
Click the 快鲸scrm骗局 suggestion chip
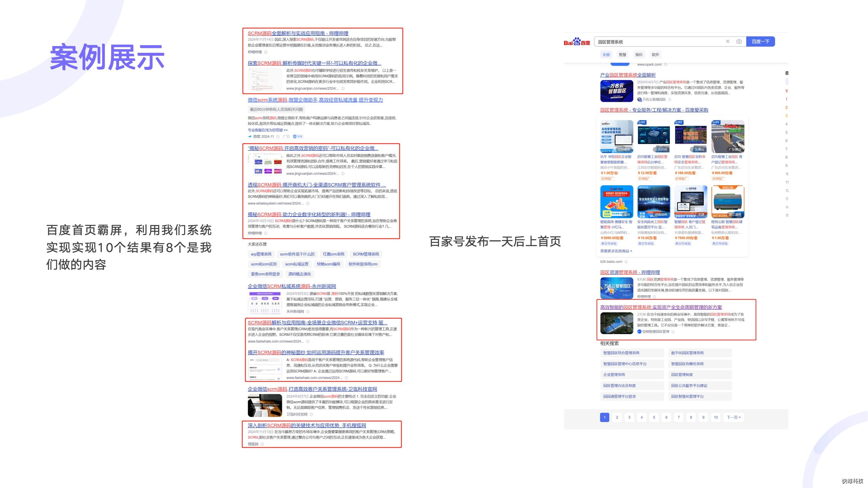(328, 264)
